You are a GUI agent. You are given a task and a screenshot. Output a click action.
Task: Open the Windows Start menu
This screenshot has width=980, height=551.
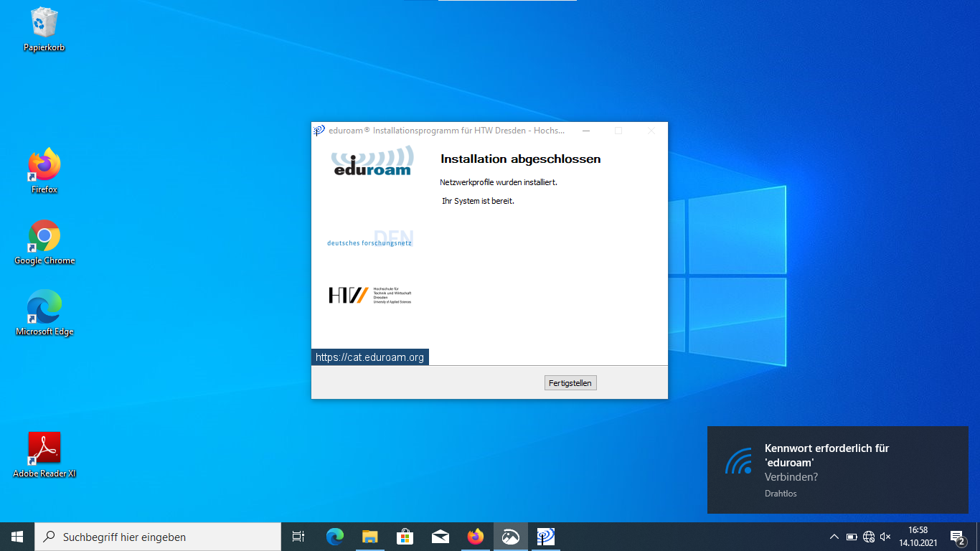[x=17, y=537]
